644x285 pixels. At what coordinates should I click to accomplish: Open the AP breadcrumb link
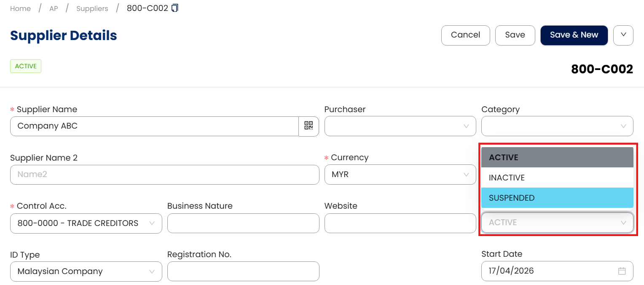(54, 8)
